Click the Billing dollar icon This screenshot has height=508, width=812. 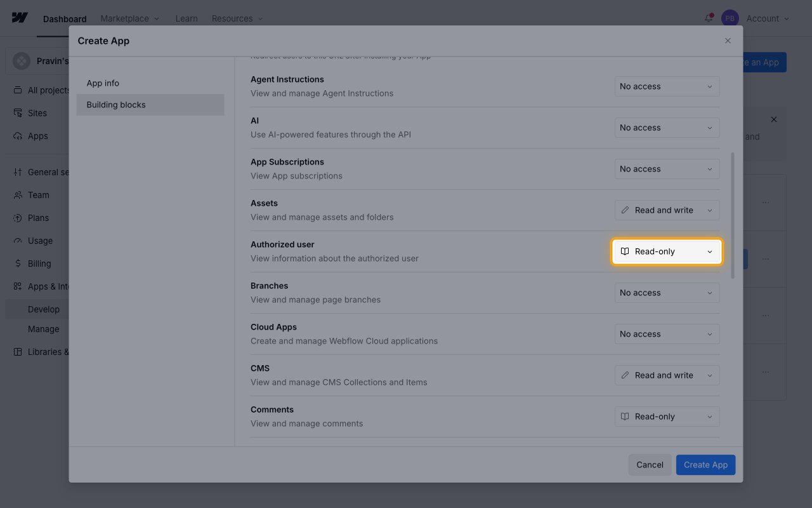point(18,264)
